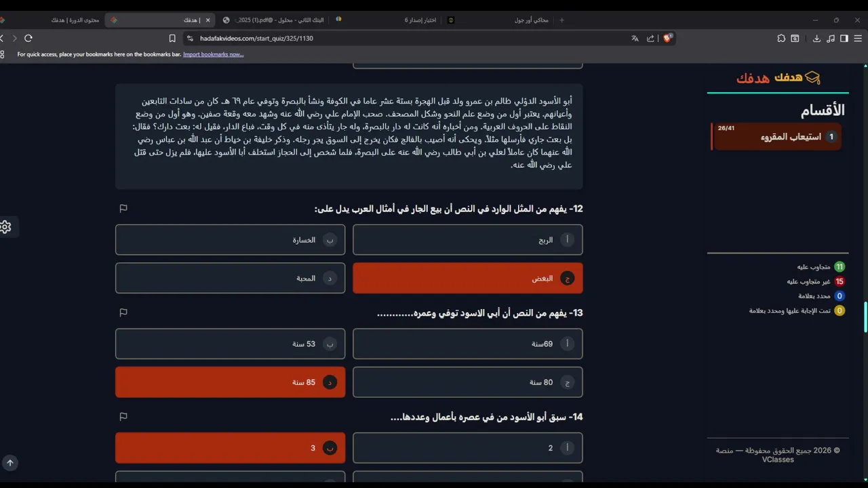
Task: Open the media control music note icon
Action: tap(831, 39)
